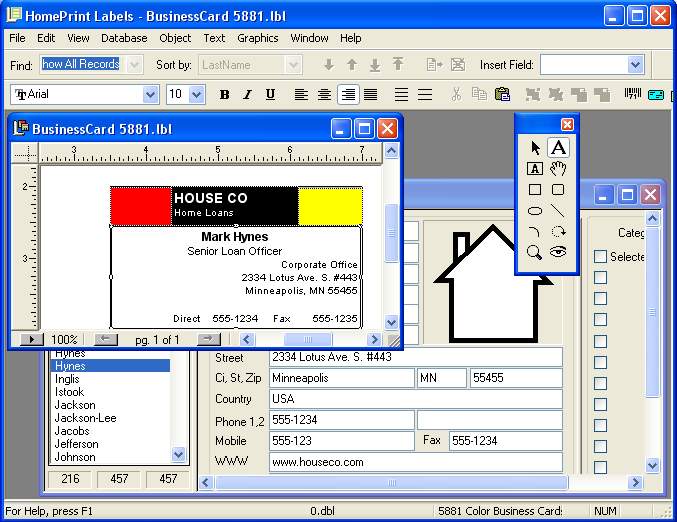
Task: Select the rounded rectangle tool
Action: pyautogui.click(x=558, y=190)
